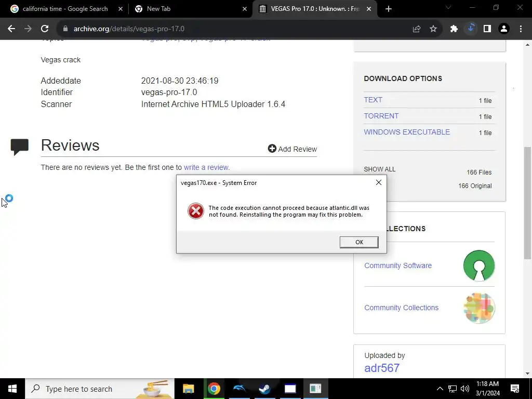Click OK in the System Error dialog

click(x=359, y=242)
